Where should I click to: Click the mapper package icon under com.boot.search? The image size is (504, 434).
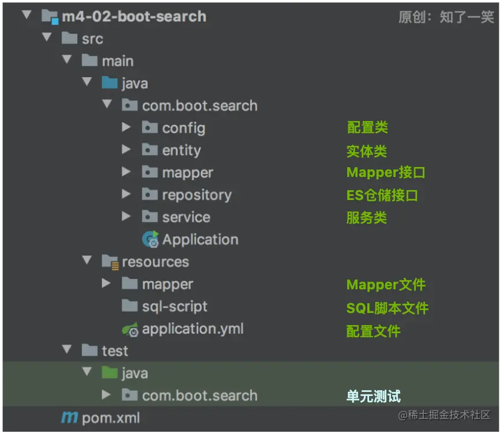(150, 172)
